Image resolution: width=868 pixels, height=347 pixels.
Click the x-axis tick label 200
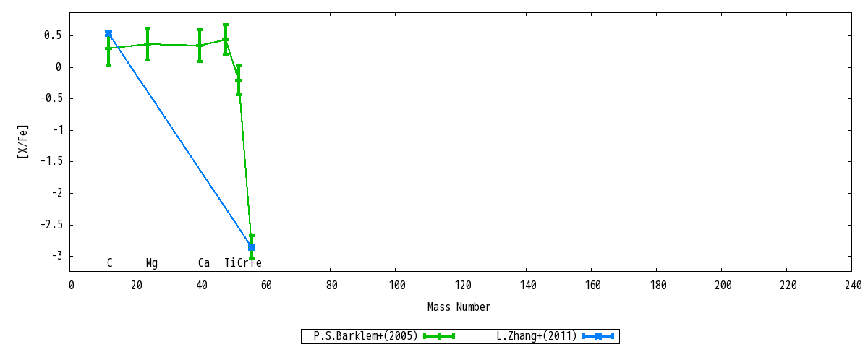pos(722,286)
